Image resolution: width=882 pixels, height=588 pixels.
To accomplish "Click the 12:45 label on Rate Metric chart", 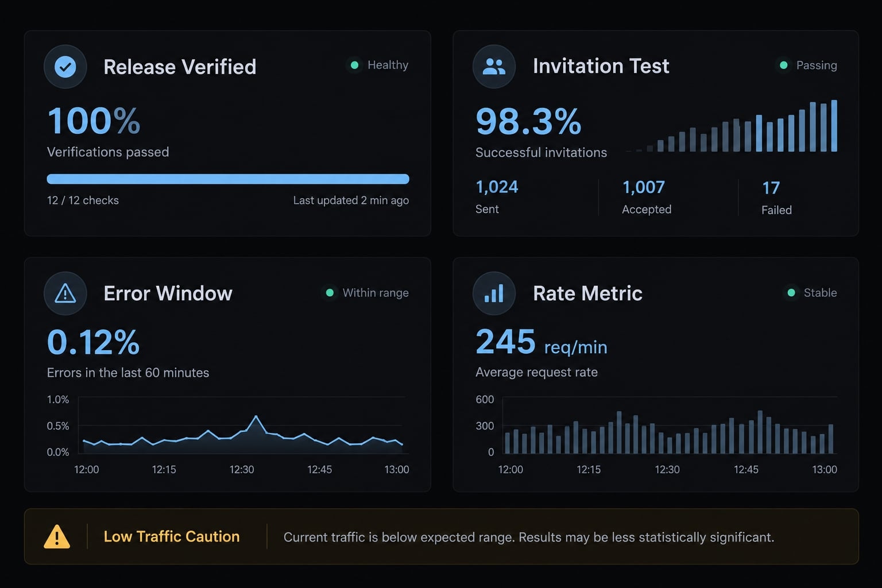I will (x=746, y=470).
